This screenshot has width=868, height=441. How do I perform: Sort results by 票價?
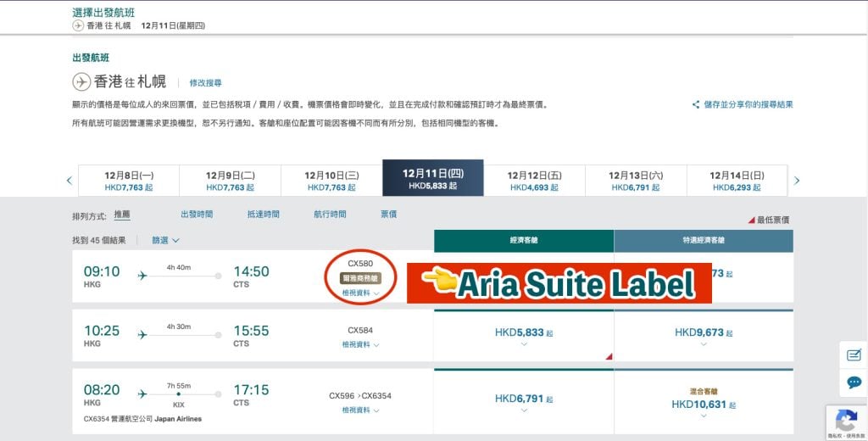[x=388, y=215]
